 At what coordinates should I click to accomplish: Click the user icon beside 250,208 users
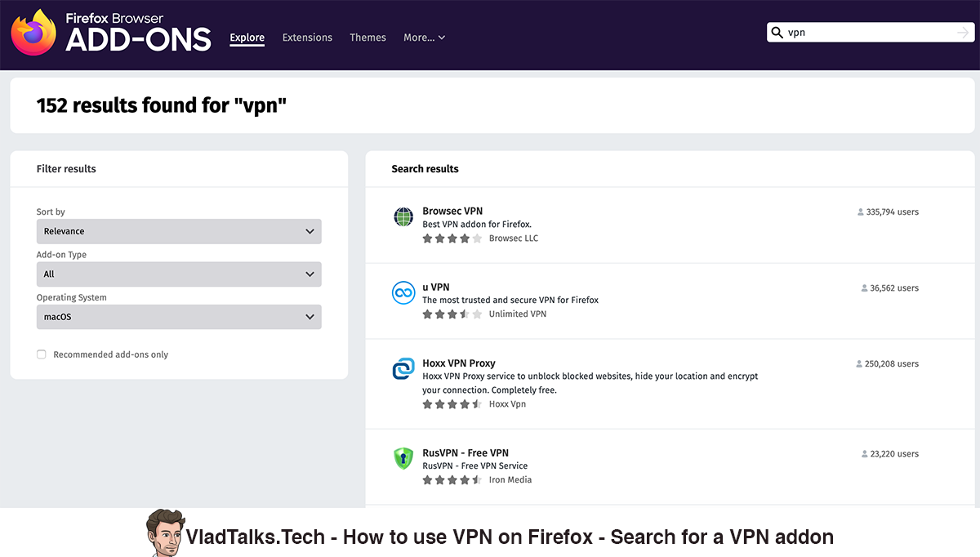point(859,364)
